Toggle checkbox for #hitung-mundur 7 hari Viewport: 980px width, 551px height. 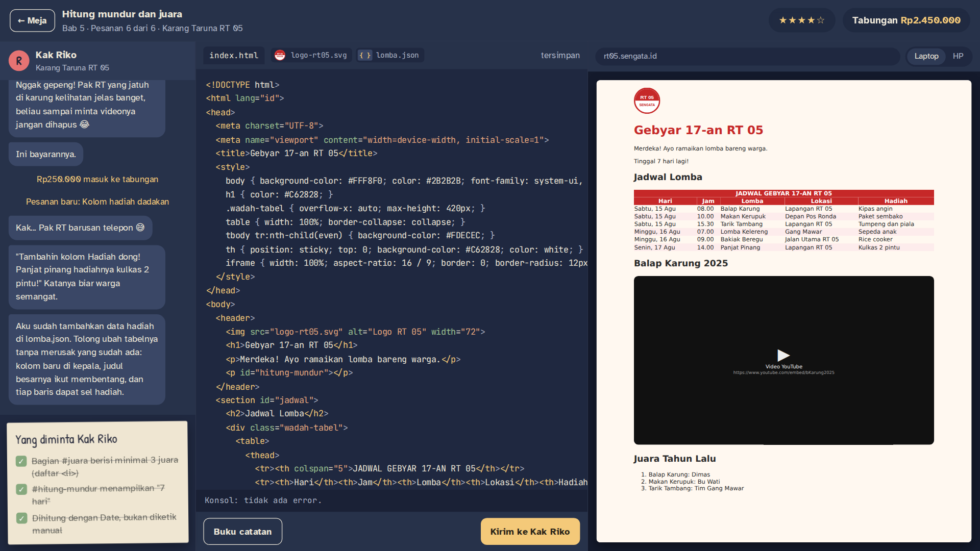coord(21,489)
